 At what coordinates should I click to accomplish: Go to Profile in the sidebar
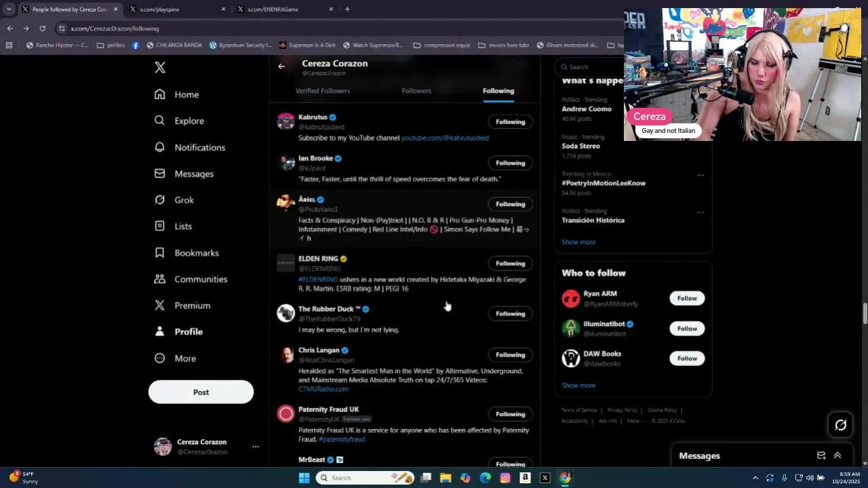tap(178, 331)
